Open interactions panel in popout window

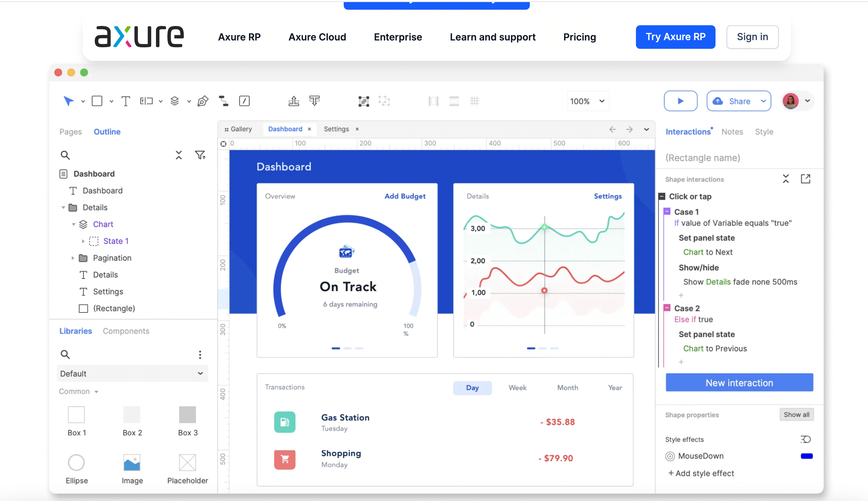805,179
